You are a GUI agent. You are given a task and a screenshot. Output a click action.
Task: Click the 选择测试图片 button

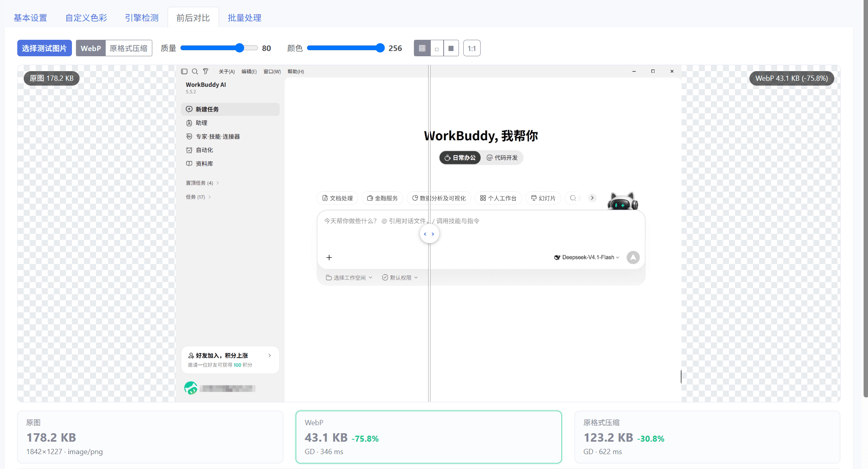[45, 48]
